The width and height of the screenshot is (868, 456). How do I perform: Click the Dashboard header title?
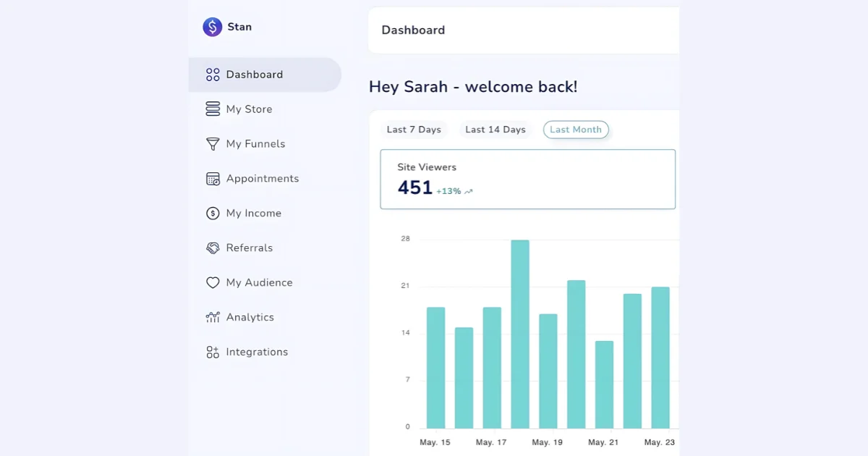pyautogui.click(x=413, y=30)
